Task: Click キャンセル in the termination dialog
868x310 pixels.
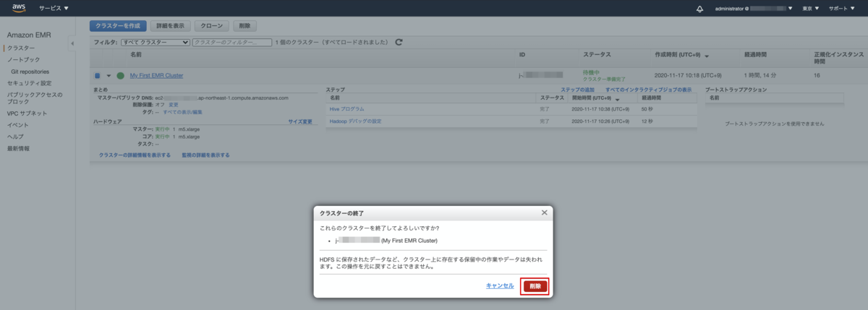Action: (500, 286)
